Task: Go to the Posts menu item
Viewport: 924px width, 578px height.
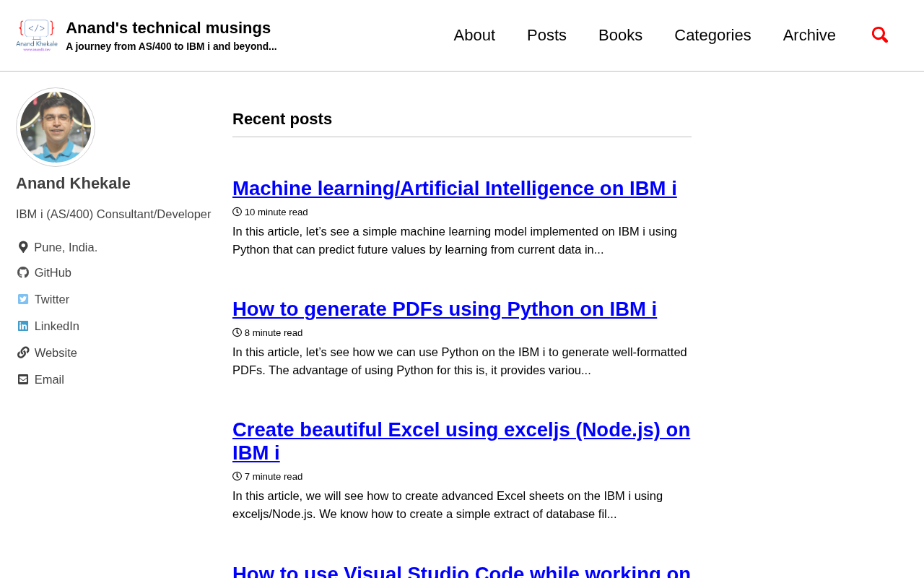Action: (x=546, y=35)
